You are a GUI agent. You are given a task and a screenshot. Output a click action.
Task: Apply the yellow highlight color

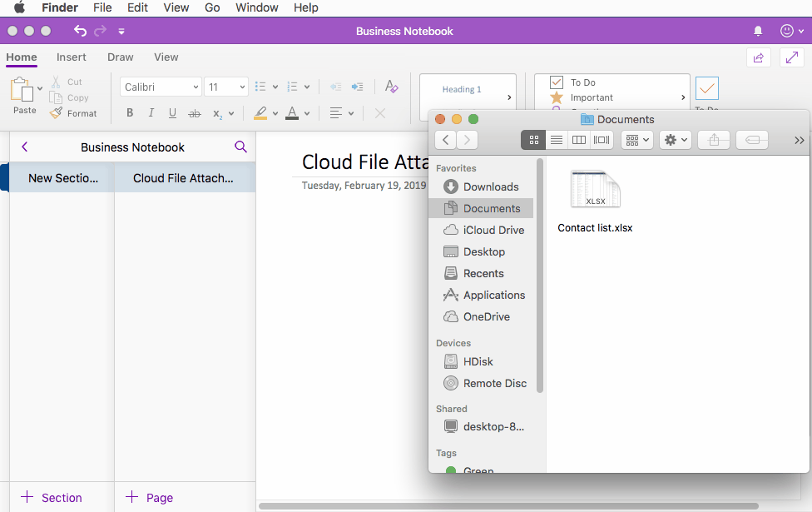point(260,113)
